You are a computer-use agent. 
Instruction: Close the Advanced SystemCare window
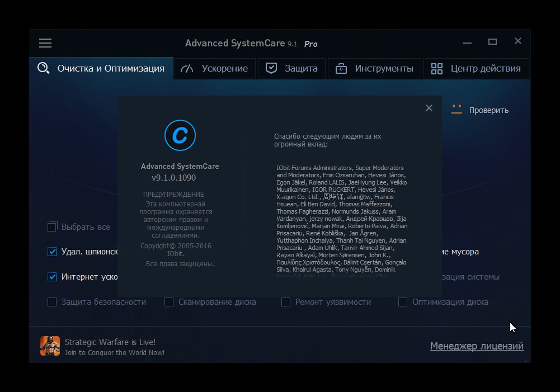pos(518,41)
